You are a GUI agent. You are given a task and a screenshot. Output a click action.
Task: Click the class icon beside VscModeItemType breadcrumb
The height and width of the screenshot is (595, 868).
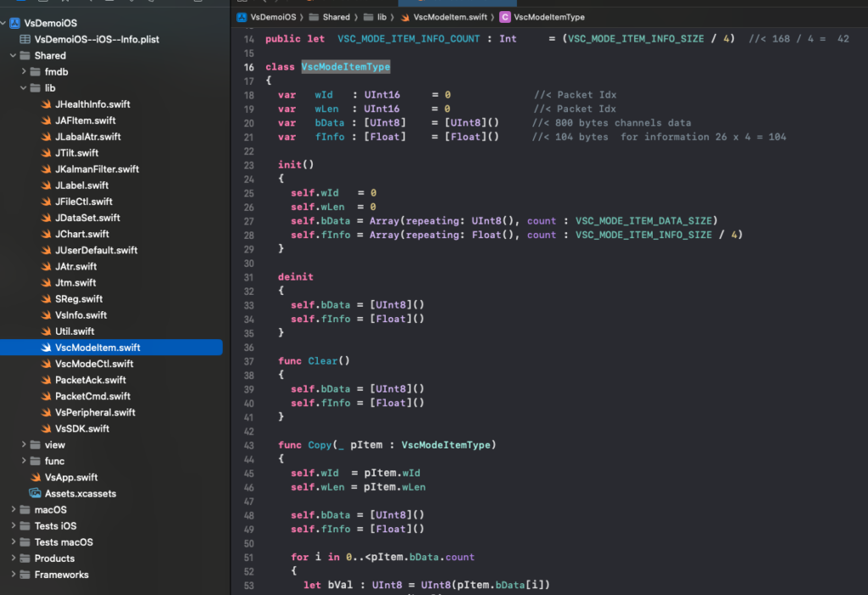point(505,17)
